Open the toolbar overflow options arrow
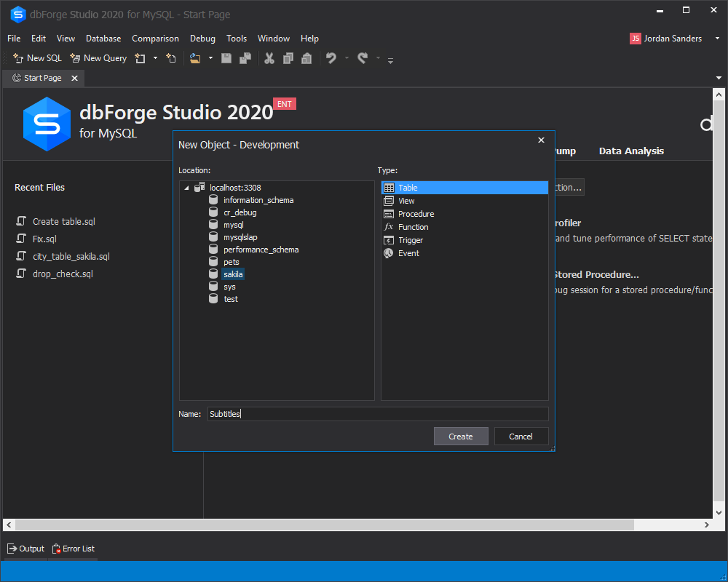This screenshot has height=582, width=728. (390, 60)
